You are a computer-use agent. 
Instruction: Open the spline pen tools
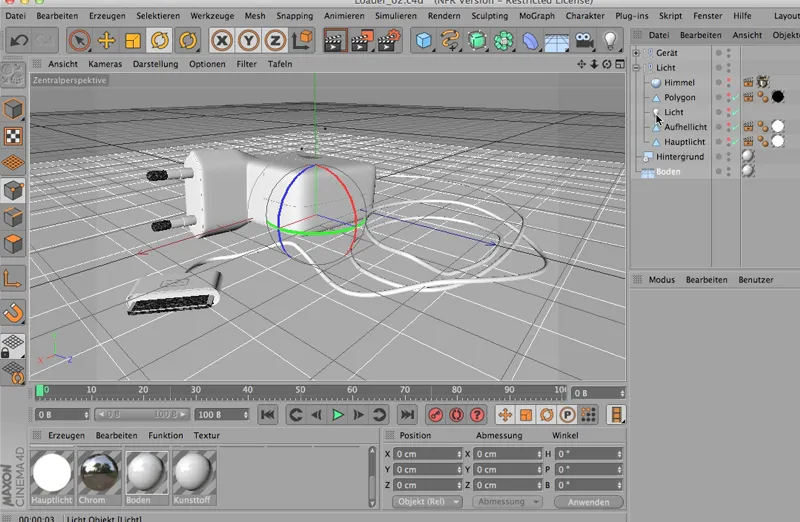click(450, 40)
